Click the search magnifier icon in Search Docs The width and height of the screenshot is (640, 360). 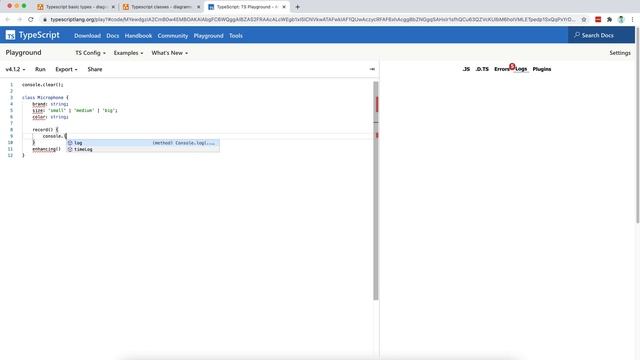pos(577,36)
